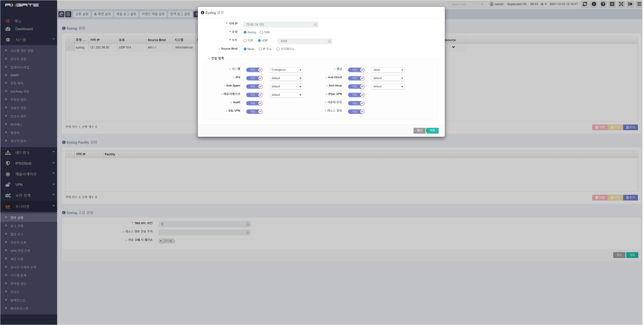Toggle 전송 실패 시 재전송 switch
644x325 pixels.
pyautogui.click(x=167, y=240)
